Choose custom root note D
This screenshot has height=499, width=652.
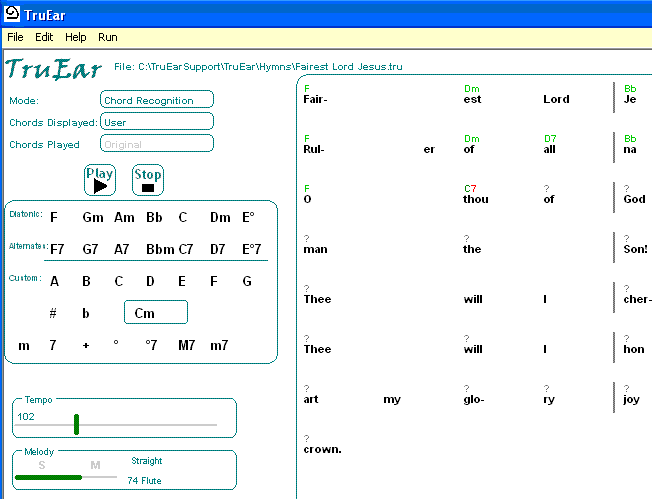[150, 282]
